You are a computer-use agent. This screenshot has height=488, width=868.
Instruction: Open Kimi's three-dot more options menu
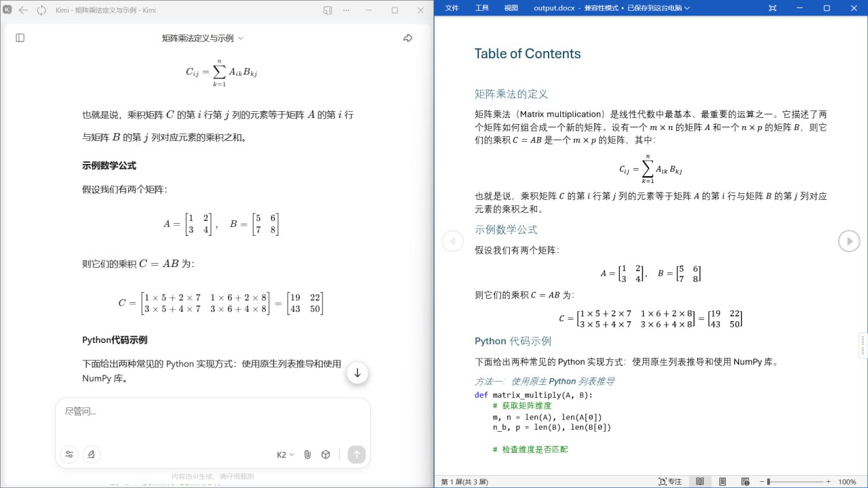tap(347, 10)
